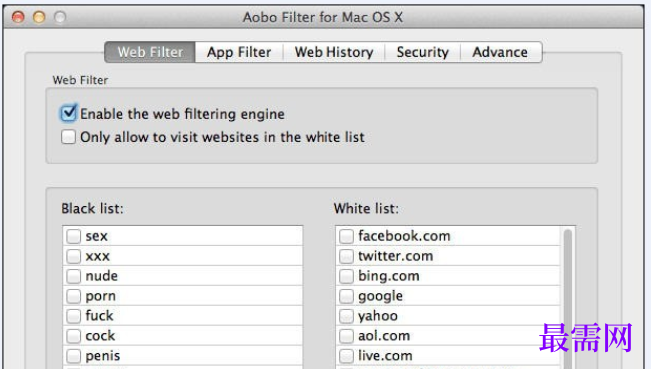The height and width of the screenshot is (369, 651).
Task: Disable the web filtering engine checkbox
Action: [x=68, y=113]
